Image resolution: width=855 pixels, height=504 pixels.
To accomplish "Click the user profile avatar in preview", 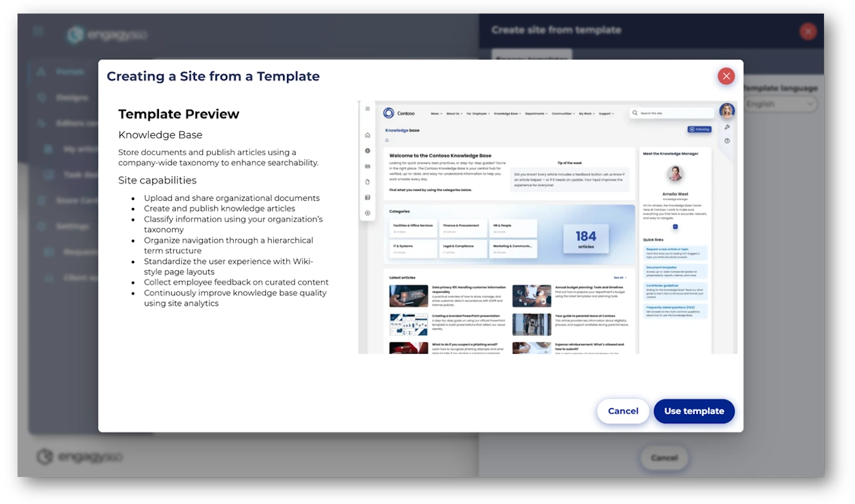I will pyautogui.click(x=726, y=111).
